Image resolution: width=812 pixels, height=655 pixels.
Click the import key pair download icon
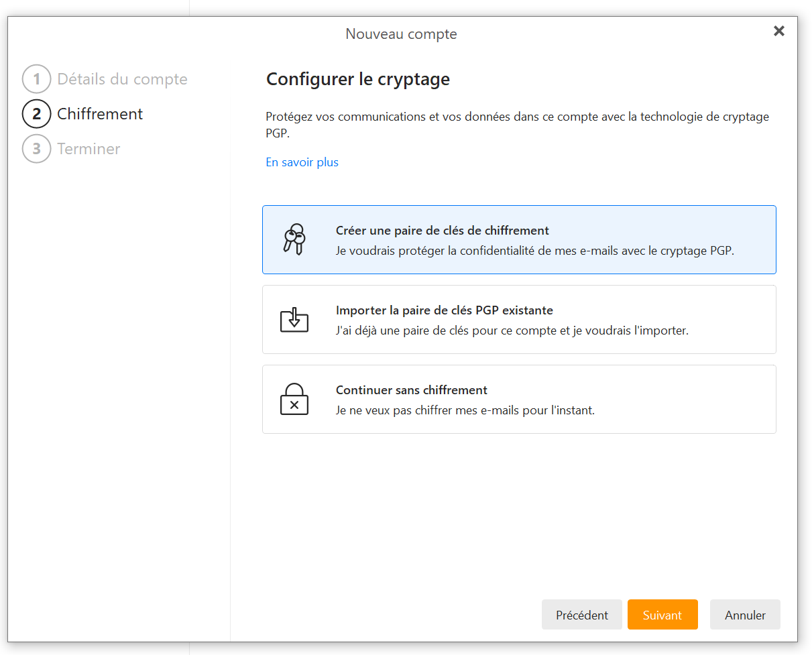[x=294, y=320]
